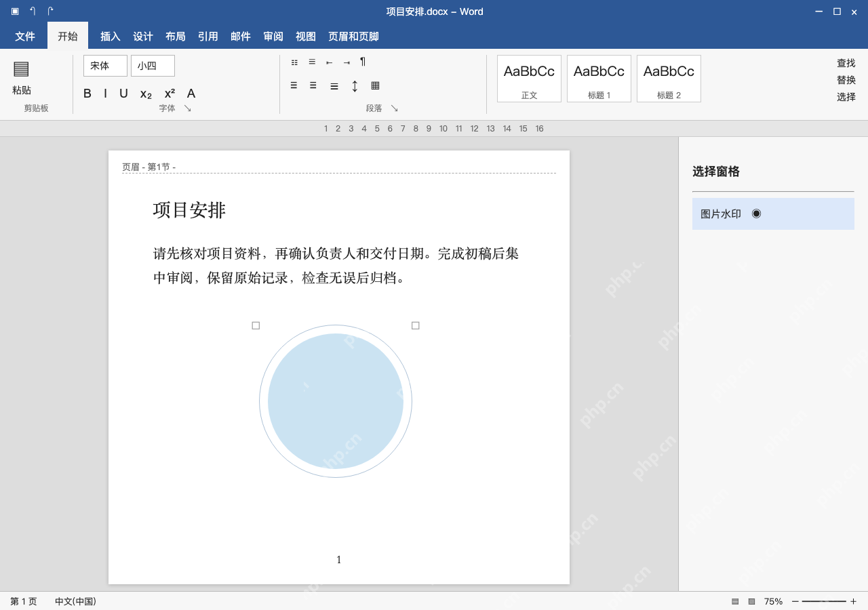This screenshot has height=610, width=868.
Task: Click the borders grid icon
Action: click(x=375, y=85)
